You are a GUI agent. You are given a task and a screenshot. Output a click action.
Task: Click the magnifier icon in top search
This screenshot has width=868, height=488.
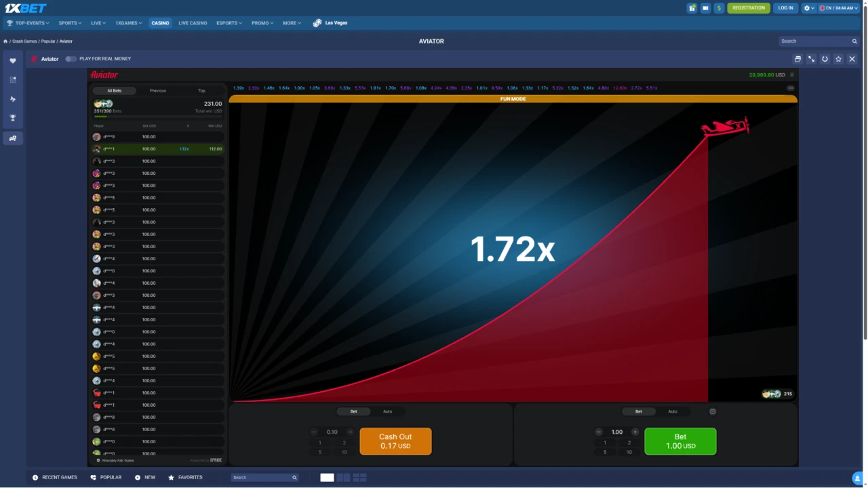coord(854,41)
